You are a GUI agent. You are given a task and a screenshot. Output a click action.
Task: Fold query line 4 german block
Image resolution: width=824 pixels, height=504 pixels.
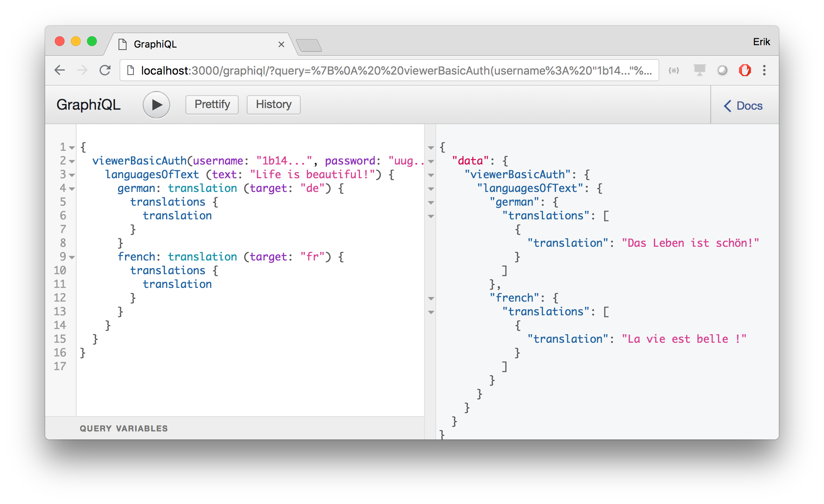pyautogui.click(x=72, y=189)
